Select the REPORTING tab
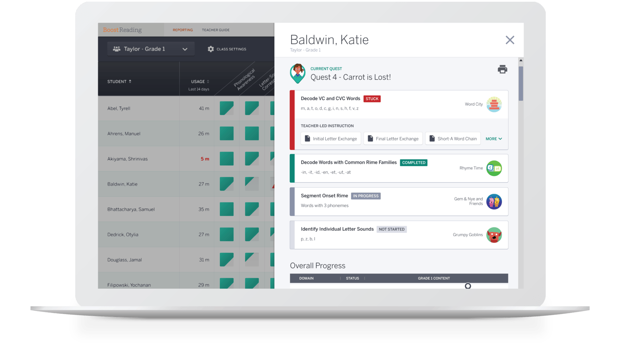This screenshot has height=364, width=620. click(182, 30)
